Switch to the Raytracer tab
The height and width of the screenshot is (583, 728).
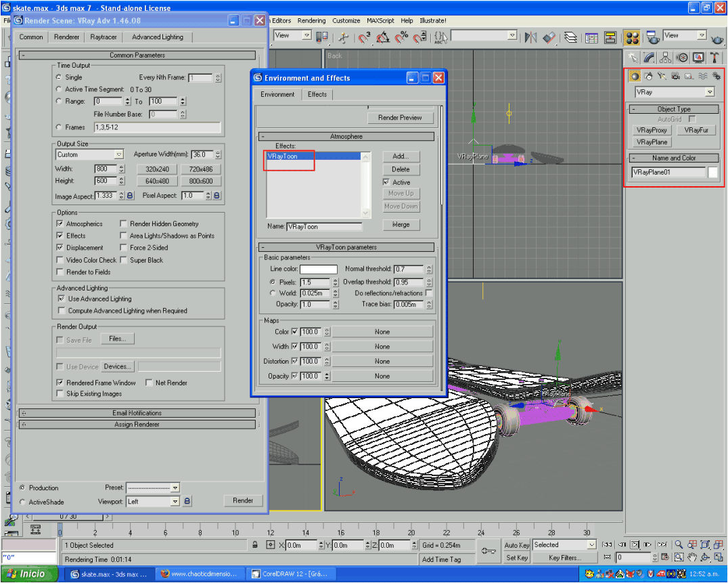pos(103,37)
